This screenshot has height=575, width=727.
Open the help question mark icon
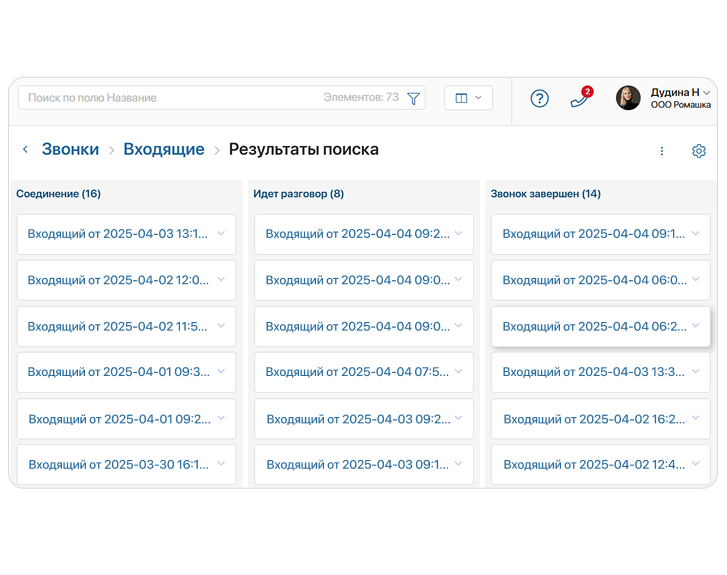(539, 98)
